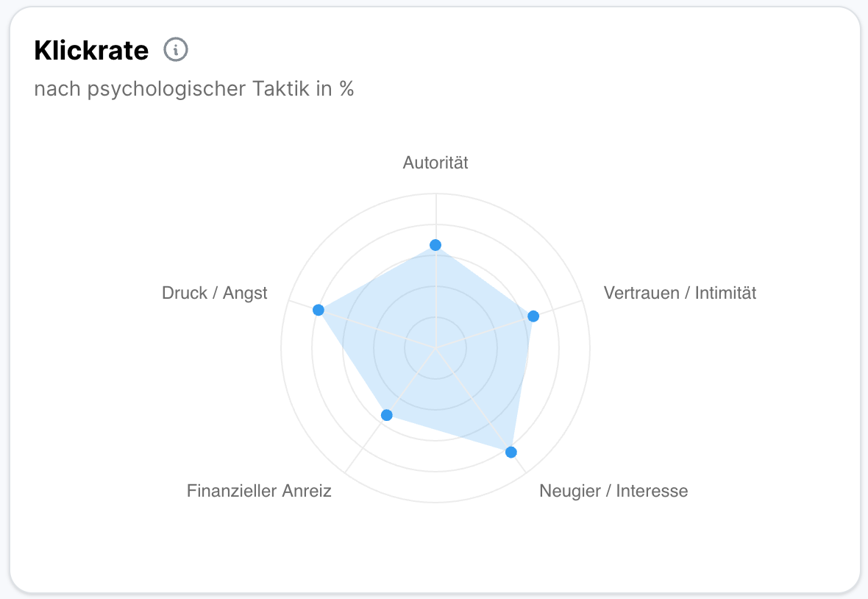Click the center point of the radar chart

(435, 347)
